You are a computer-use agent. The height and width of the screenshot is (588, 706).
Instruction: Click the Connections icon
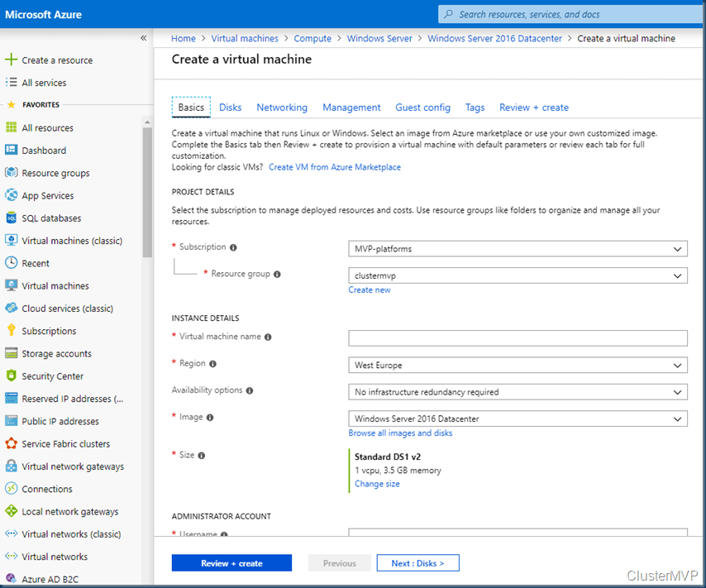pyautogui.click(x=11, y=489)
